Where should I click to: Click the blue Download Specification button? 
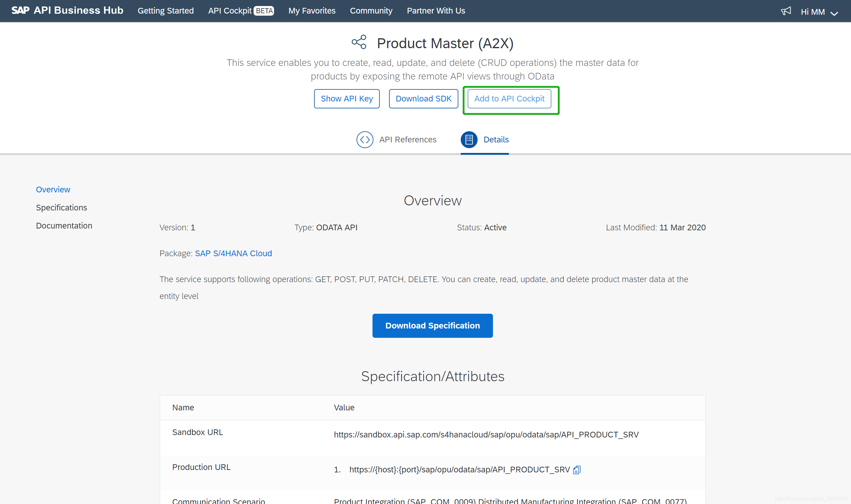point(432,325)
